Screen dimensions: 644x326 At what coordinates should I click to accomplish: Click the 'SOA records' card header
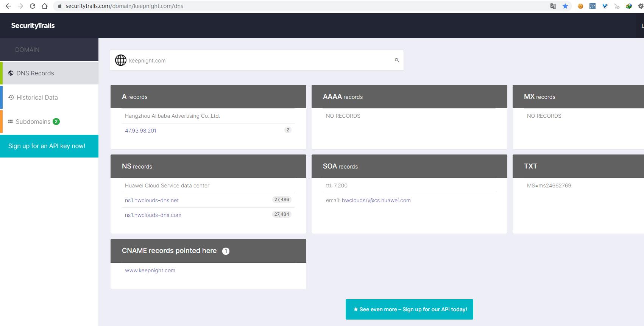[409, 166]
